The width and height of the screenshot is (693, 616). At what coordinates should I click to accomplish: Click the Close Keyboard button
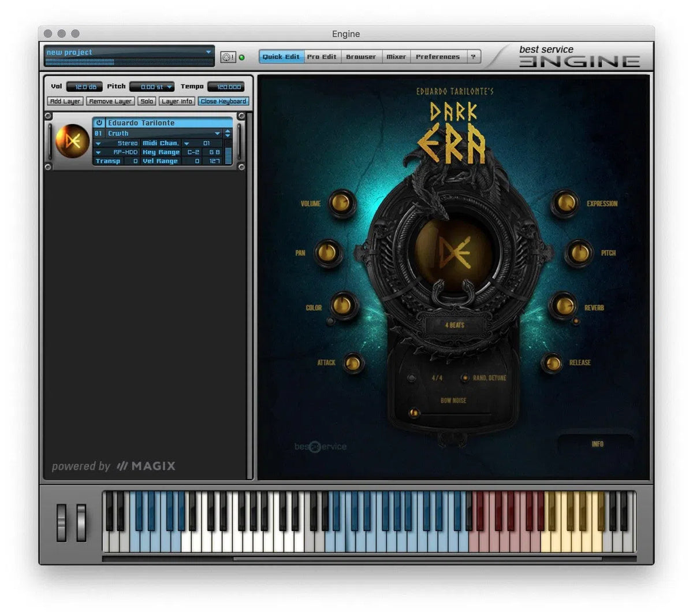pos(223,101)
